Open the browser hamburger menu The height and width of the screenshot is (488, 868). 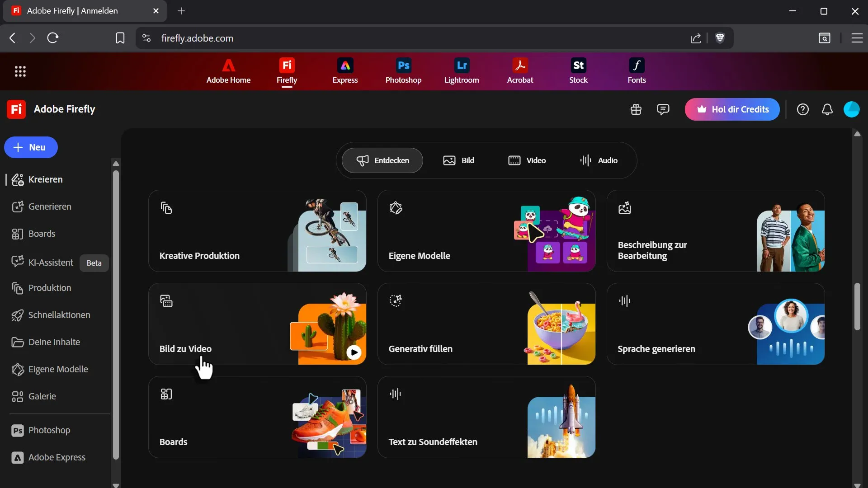[x=857, y=38]
